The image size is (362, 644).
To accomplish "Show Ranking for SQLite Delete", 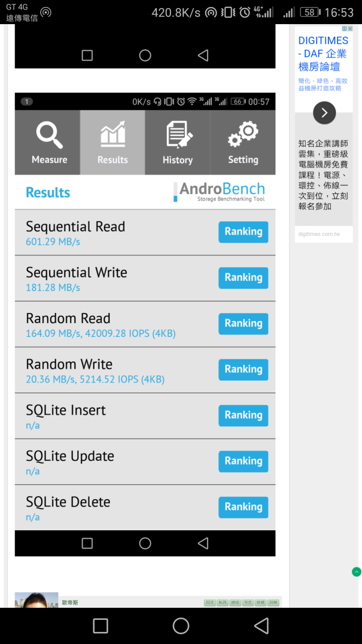I will coord(243,507).
